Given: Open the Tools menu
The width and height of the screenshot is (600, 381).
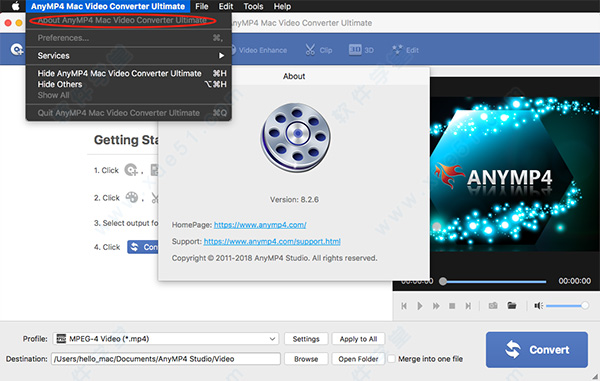Looking at the screenshot, I should 253,6.
